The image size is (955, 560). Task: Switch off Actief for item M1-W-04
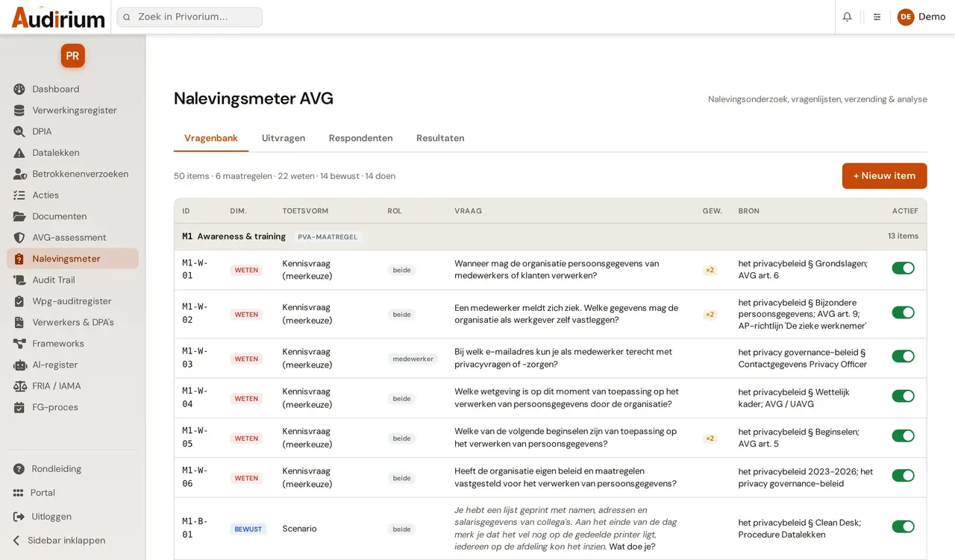tap(903, 396)
